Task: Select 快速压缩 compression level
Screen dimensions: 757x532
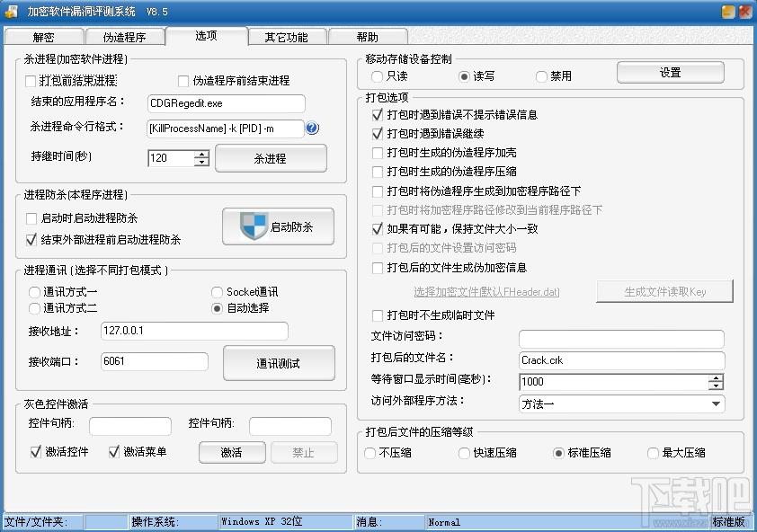Action: click(x=464, y=453)
